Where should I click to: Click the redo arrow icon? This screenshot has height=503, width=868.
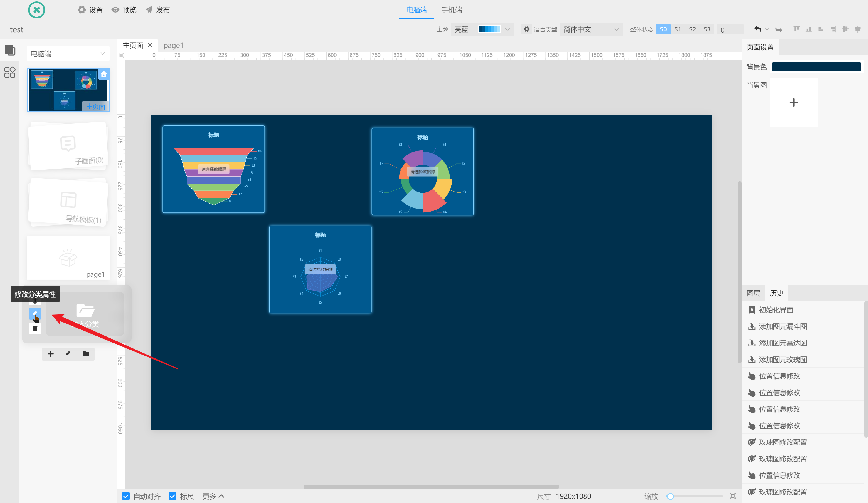[778, 29]
